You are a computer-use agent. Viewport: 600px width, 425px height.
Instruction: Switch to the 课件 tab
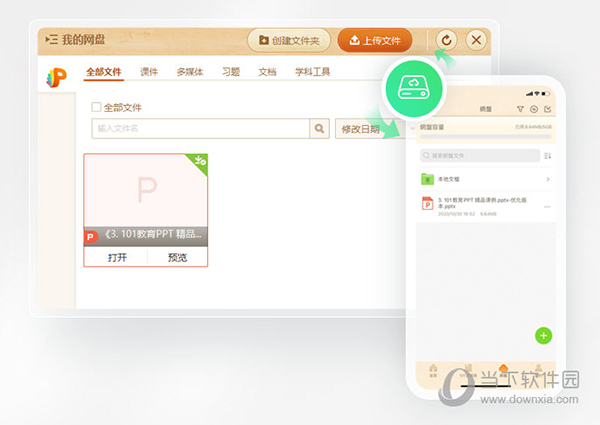(149, 72)
